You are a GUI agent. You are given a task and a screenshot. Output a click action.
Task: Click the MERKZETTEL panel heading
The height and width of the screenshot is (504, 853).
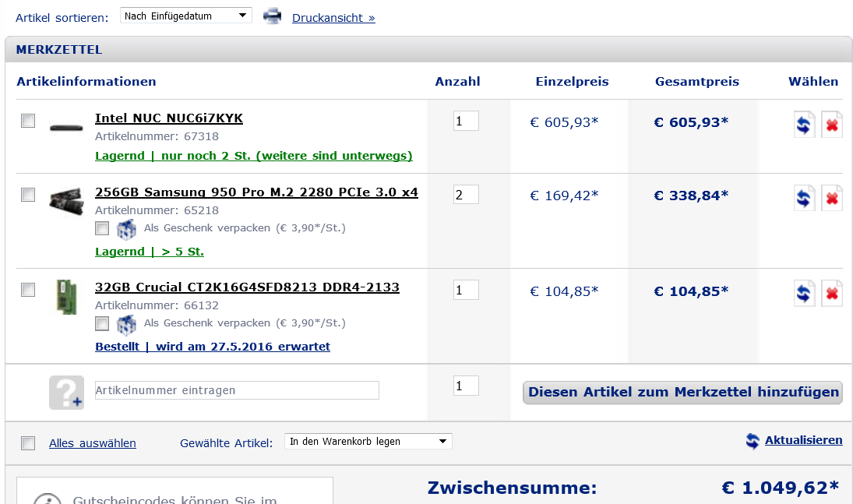[59, 50]
